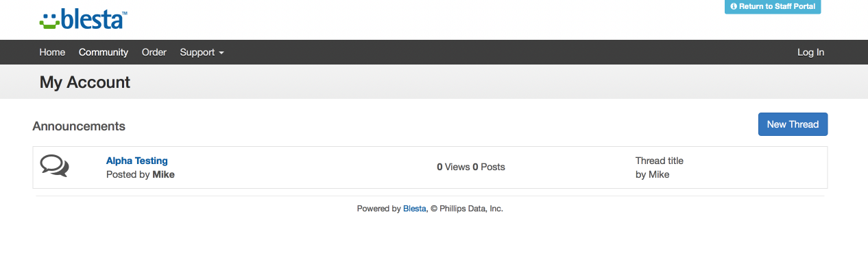Click the My Account page heading
This screenshot has height=256, width=868.
click(x=85, y=82)
